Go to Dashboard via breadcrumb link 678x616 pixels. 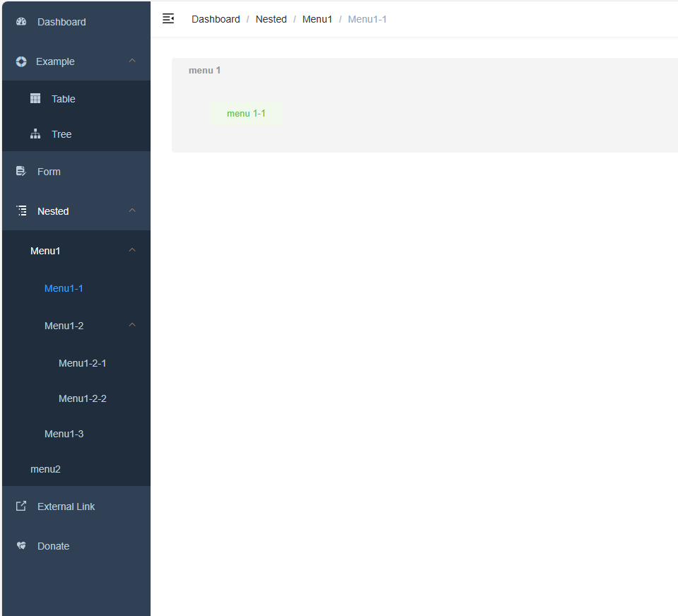tap(216, 19)
